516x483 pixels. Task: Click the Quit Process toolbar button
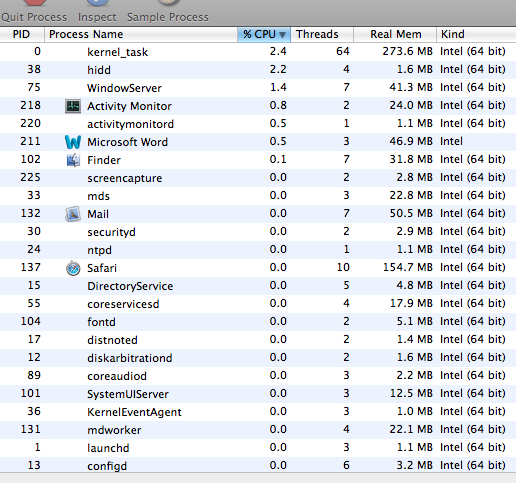[34, 13]
